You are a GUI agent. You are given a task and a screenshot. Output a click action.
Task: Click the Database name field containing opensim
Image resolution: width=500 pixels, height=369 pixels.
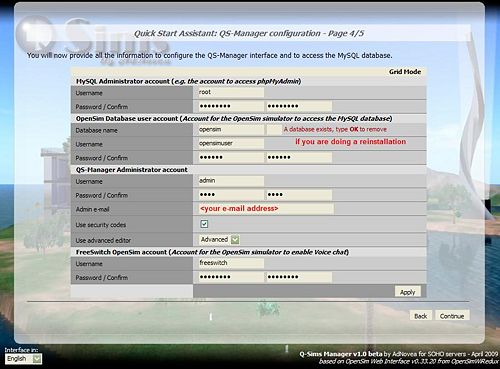point(231,130)
